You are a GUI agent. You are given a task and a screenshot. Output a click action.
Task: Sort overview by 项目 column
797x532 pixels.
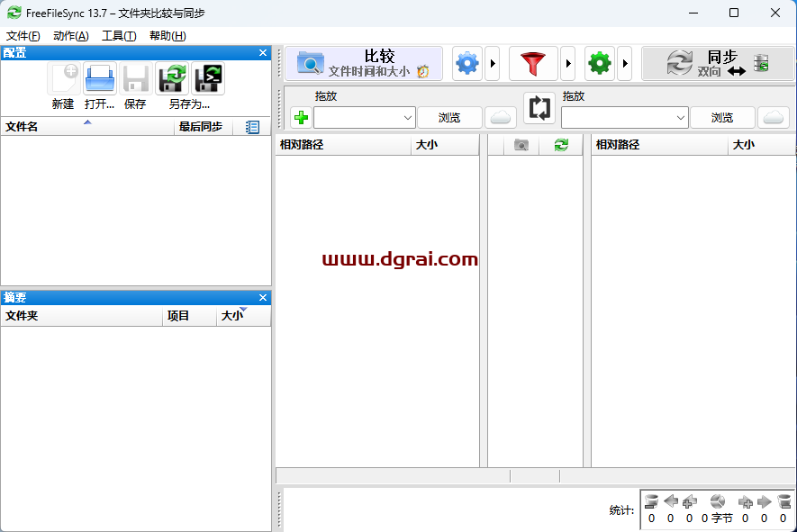(x=190, y=316)
